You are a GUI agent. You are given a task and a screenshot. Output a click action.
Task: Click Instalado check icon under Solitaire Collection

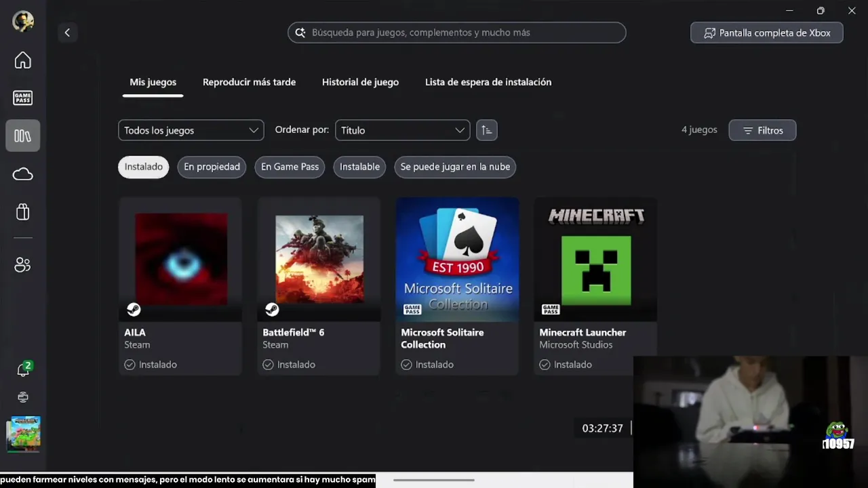coord(406,365)
